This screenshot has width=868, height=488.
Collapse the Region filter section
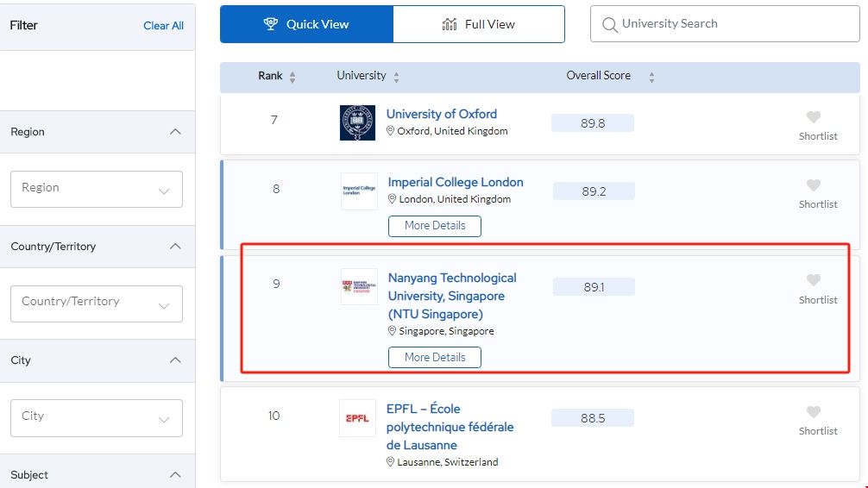coord(175,132)
